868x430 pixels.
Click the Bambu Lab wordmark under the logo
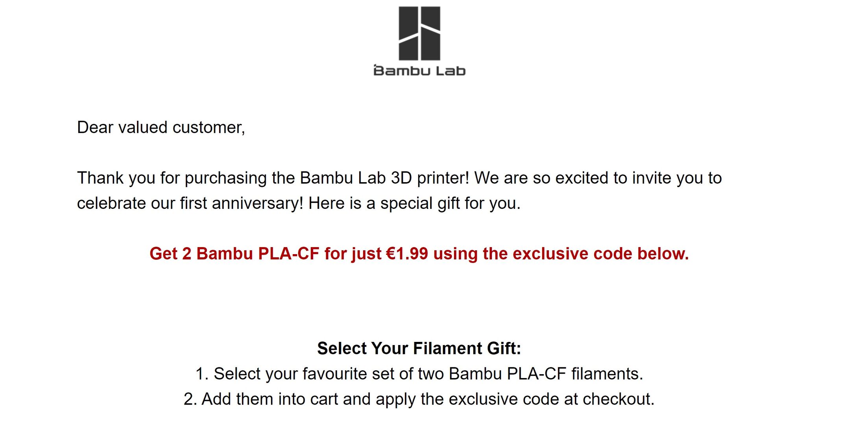(x=419, y=70)
